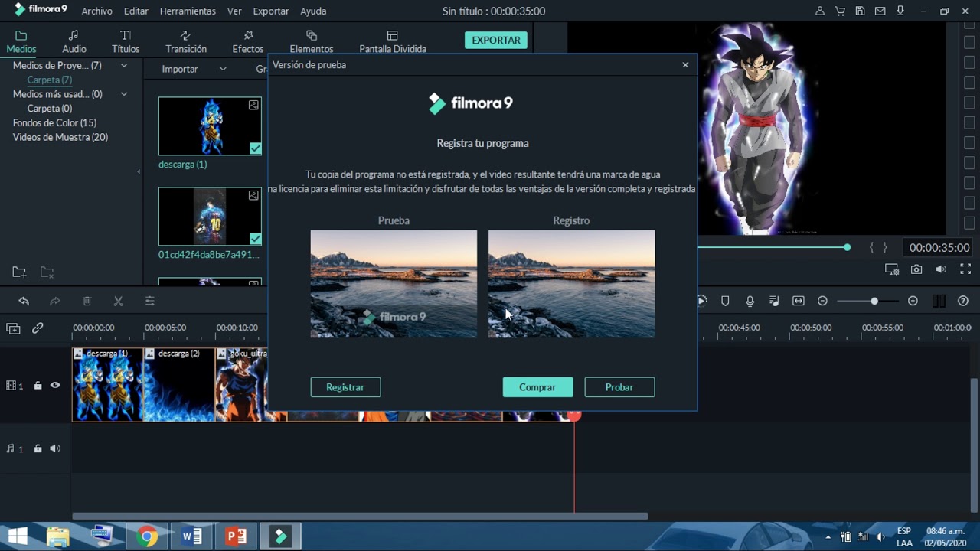This screenshot has height=551, width=980.
Task: Open the user account icon in title bar
Action: click(820, 11)
